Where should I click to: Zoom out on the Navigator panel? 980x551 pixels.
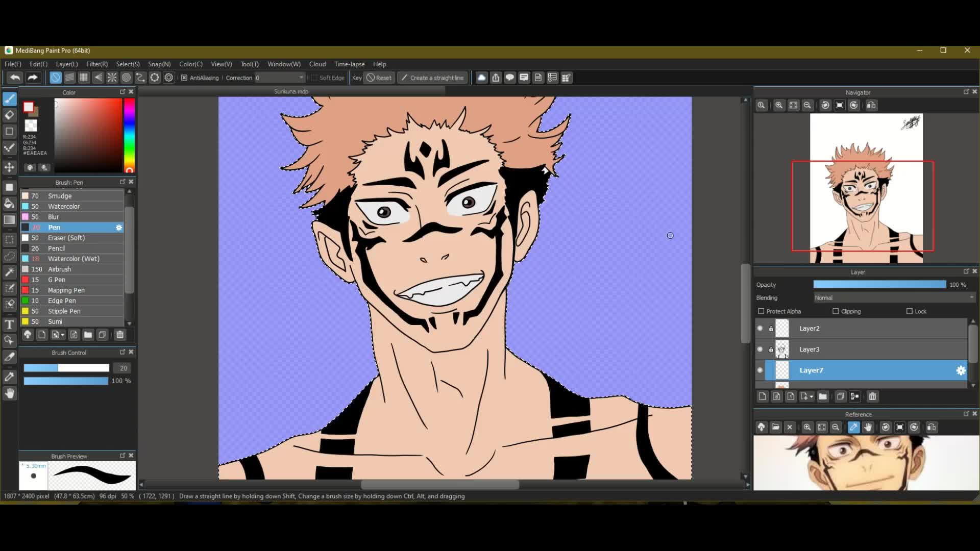(x=807, y=105)
